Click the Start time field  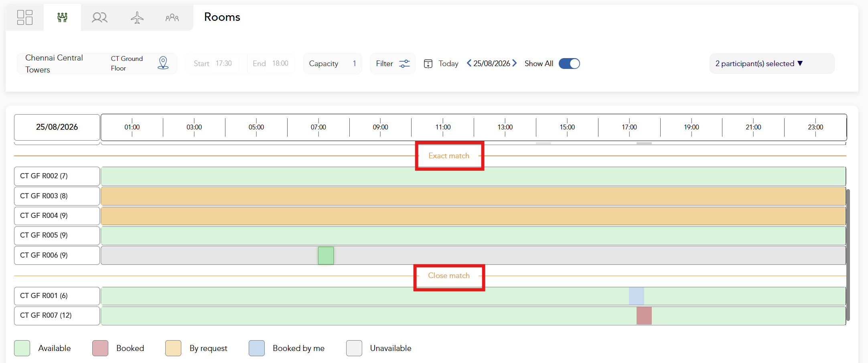[216, 63]
